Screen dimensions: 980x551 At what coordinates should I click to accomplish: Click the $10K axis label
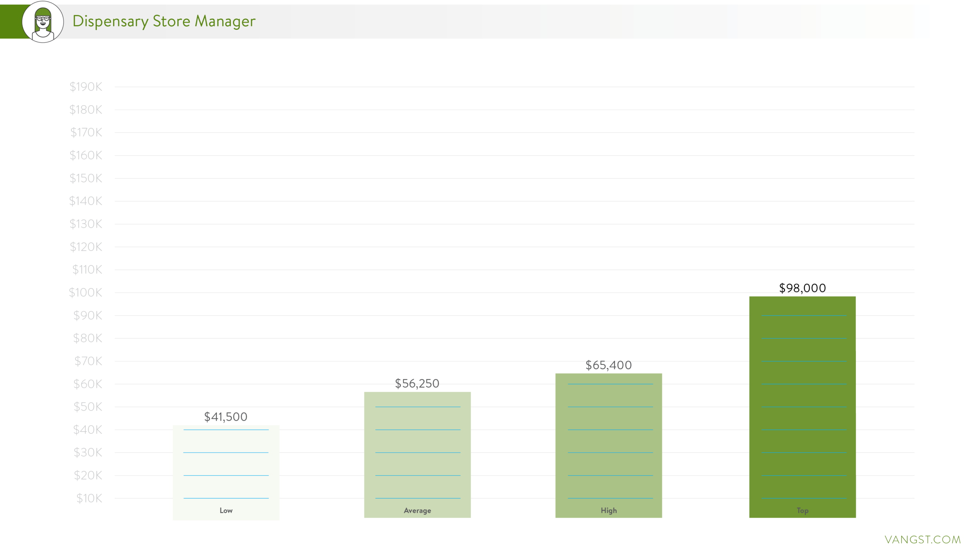tap(89, 498)
